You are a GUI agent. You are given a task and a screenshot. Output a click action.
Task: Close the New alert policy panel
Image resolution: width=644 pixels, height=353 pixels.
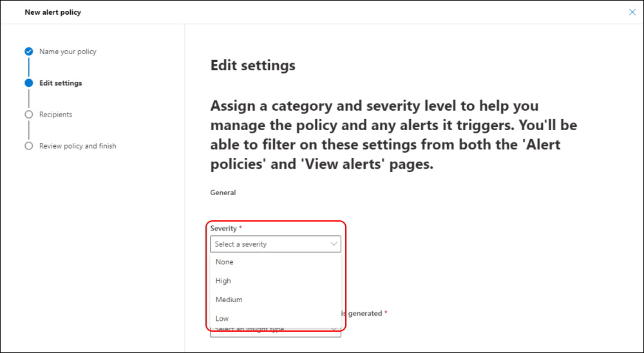click(632, 12)
